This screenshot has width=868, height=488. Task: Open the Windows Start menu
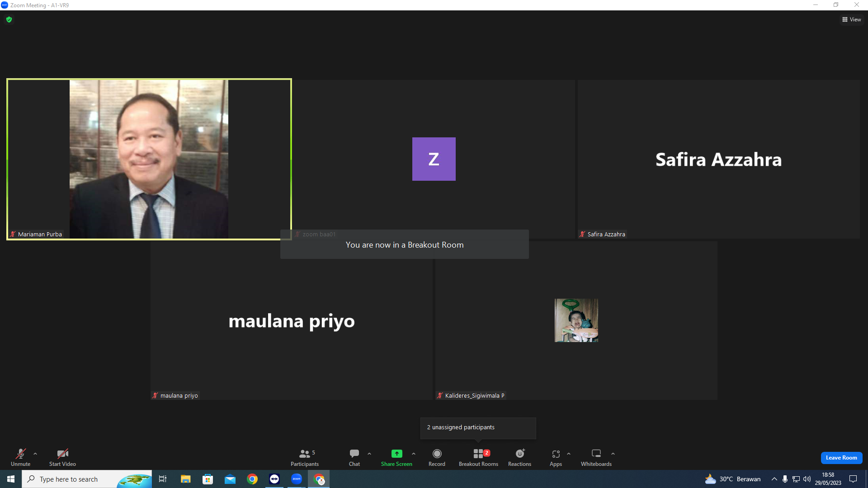(11, 479)
